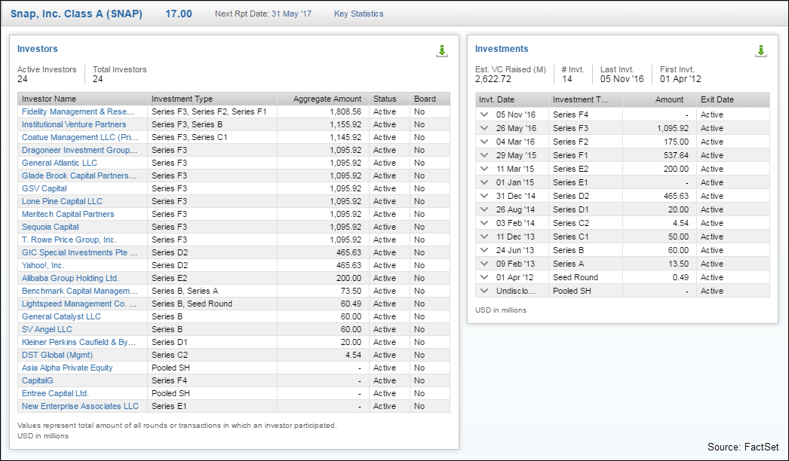Open GSV Capital investor link
This screenshot has width=789, height=461.
click(x=44, y=188)
